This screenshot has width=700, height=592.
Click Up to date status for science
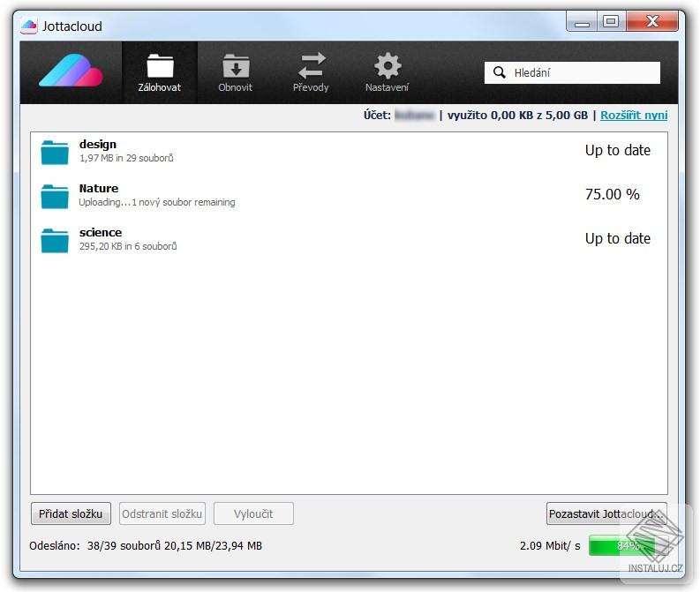(617, 239)
